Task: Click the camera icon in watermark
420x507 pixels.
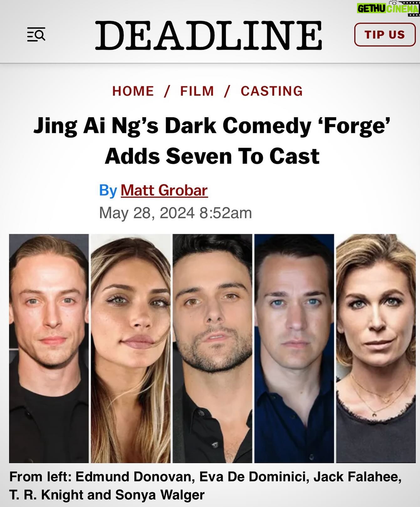Action: pyautogui.click(x=393, y=3)
